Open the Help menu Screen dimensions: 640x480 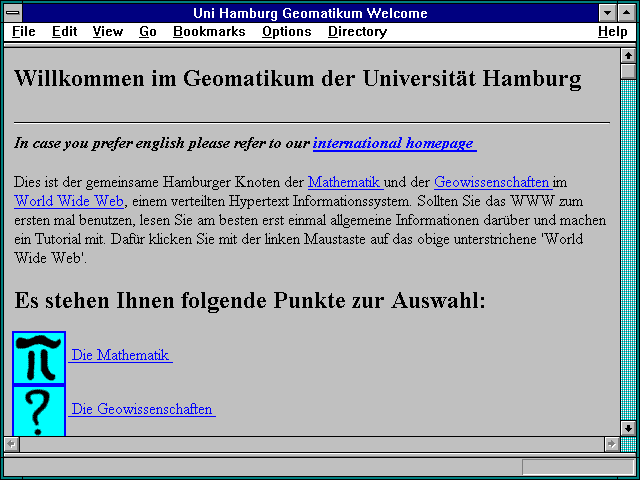point(613,31)
